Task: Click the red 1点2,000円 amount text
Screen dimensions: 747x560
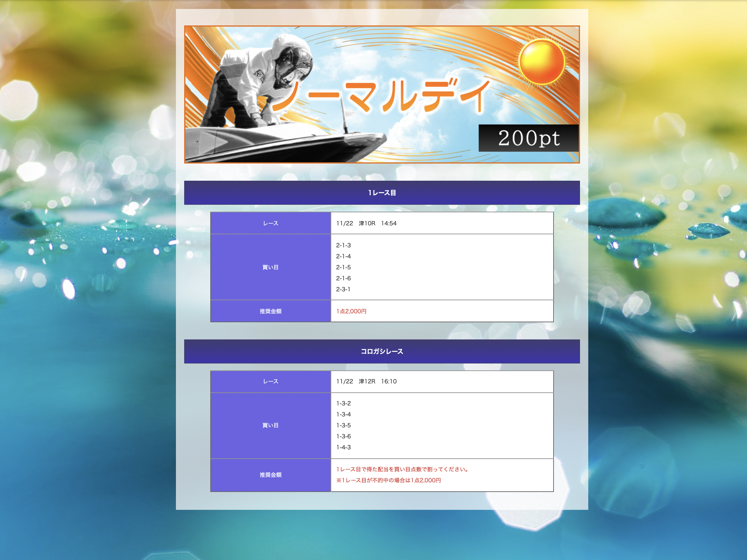Action: [x=351, y=311]
